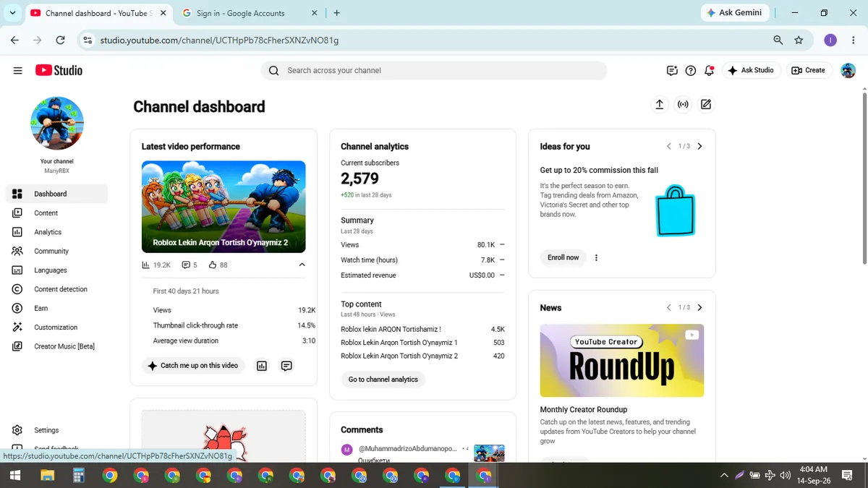Viewport: 868px width, 488px height.
Task: Open Content detection in the sidebar
Action: point(56,289)
